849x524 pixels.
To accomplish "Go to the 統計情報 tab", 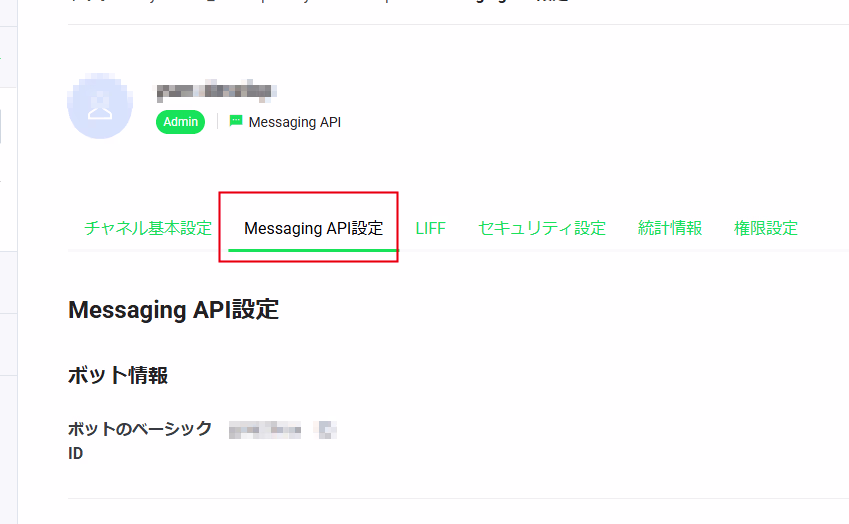I will [x=670, y=228].
